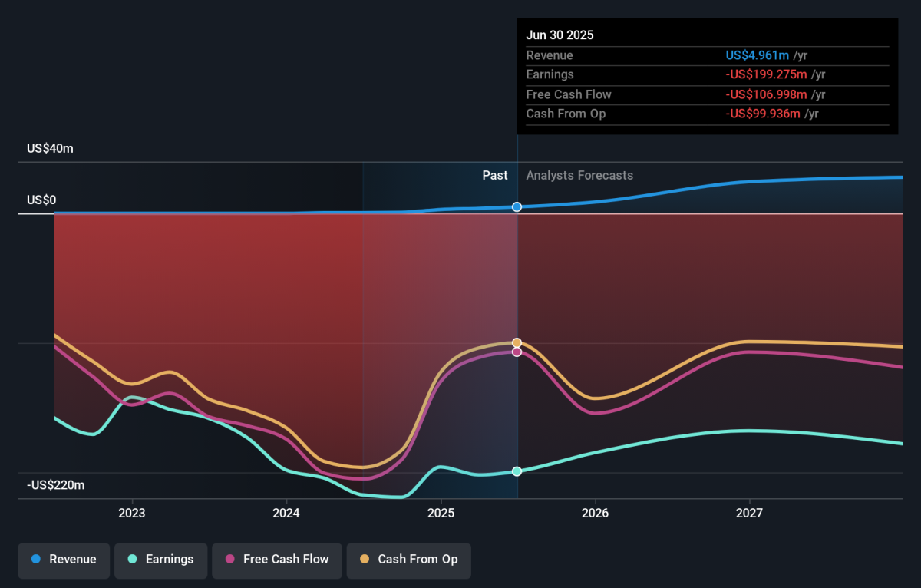Click the 2024 x-axis year label
This screenshot has width=921, height=588.
pos(286,513)
